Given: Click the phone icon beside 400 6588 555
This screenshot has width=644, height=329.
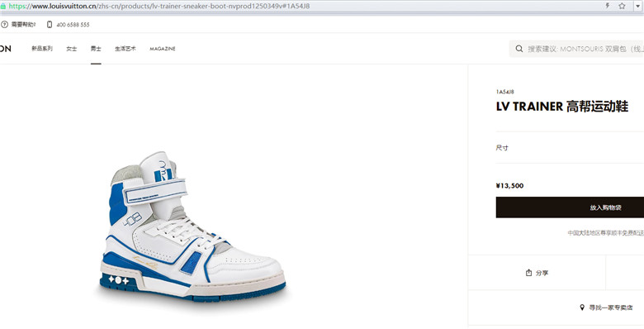Looking at the screenshot, I should click(50, 25).
